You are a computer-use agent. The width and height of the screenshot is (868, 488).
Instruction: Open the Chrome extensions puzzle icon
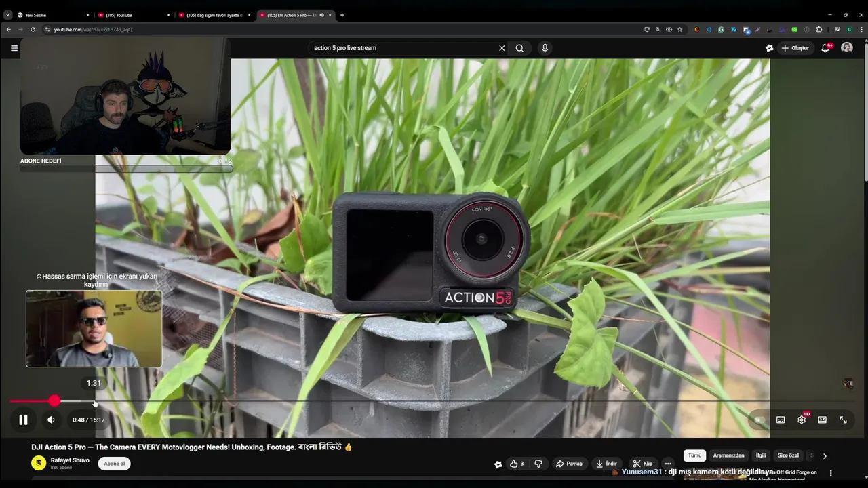[x=819, y=29]
